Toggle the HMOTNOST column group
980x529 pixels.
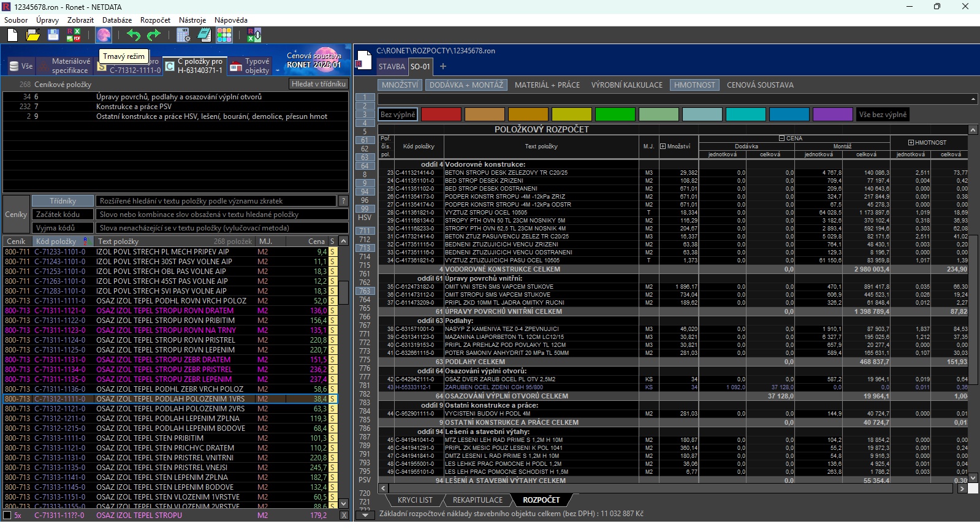click(694, 85)
